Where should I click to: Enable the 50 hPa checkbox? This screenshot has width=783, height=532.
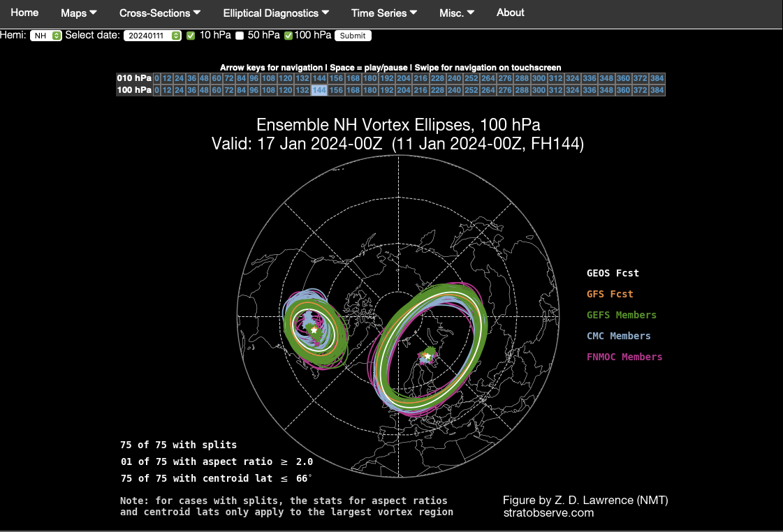click(240, 36)
